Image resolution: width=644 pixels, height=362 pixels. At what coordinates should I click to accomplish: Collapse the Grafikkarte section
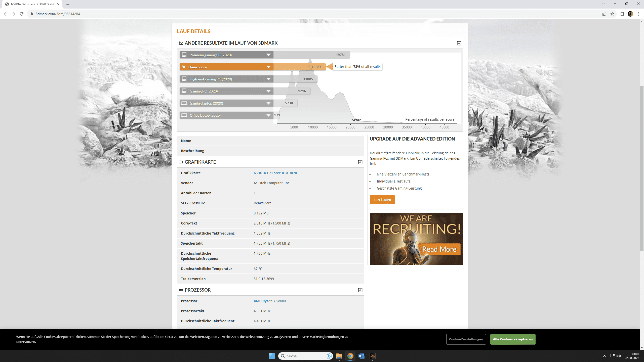pyautogui.click(x=360, y=162)
